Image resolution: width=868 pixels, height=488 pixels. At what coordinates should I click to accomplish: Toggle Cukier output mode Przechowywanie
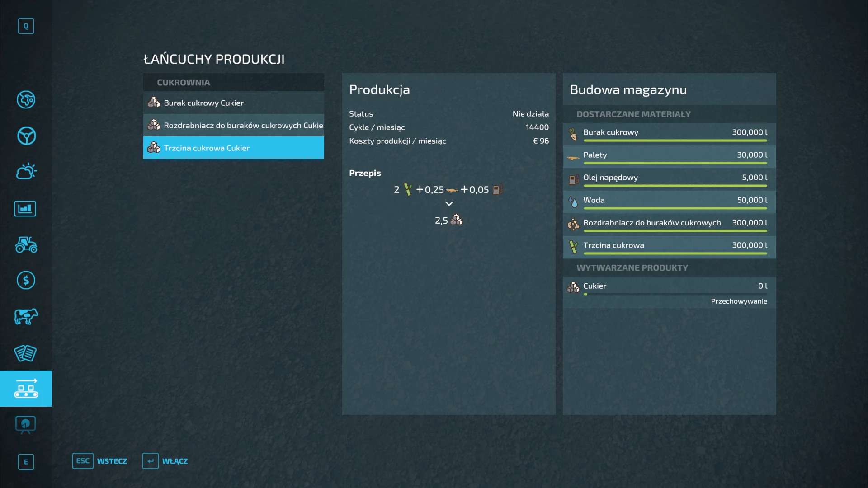point(739,301)
